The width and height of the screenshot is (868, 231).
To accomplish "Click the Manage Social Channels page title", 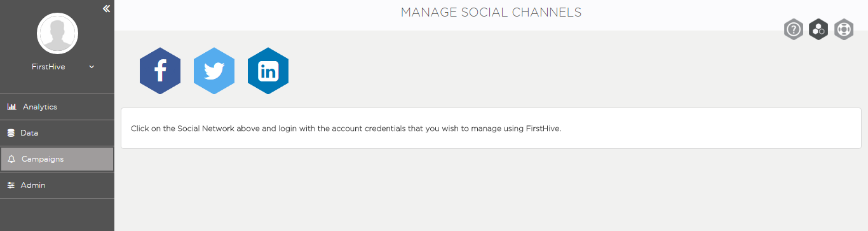I will tap(491, 12).
